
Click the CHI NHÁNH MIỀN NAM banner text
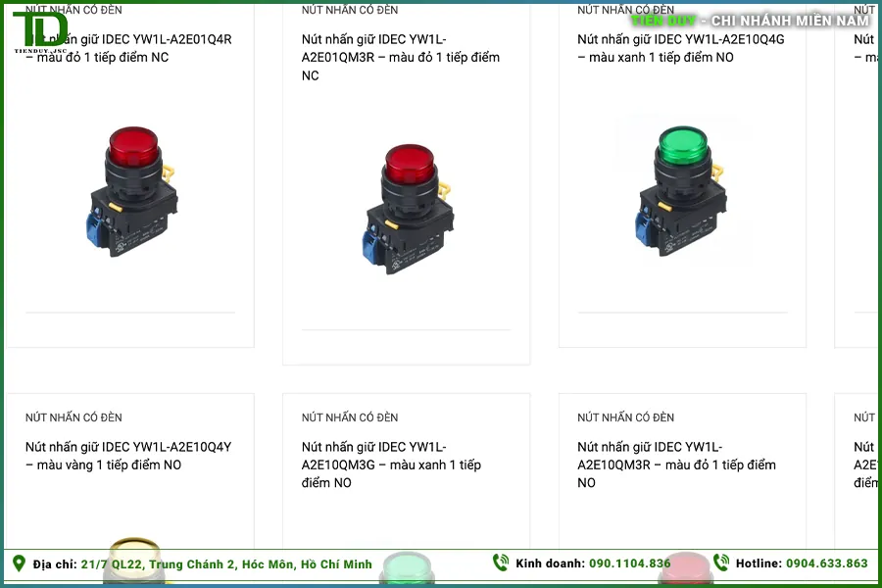click(790, 21)
